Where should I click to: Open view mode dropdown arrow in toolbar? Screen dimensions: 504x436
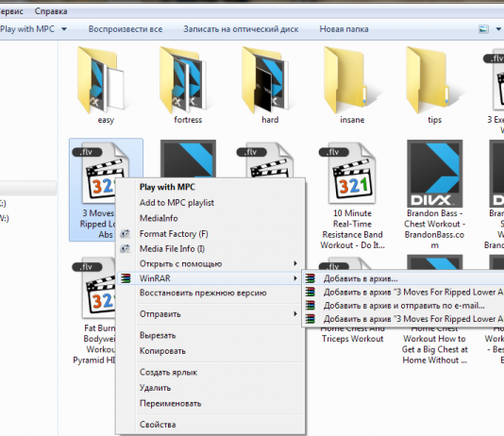tap(498, 29)
